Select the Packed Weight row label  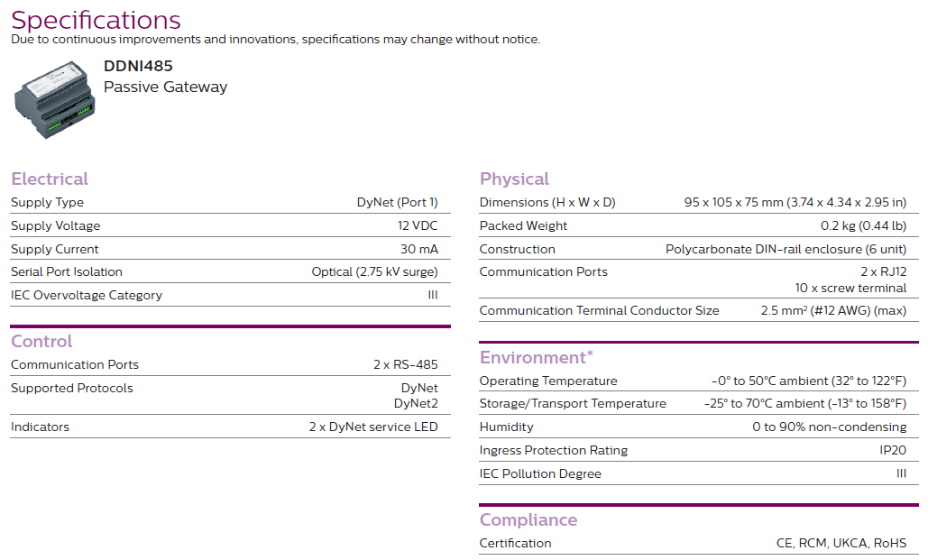click(x=523, y=225)
